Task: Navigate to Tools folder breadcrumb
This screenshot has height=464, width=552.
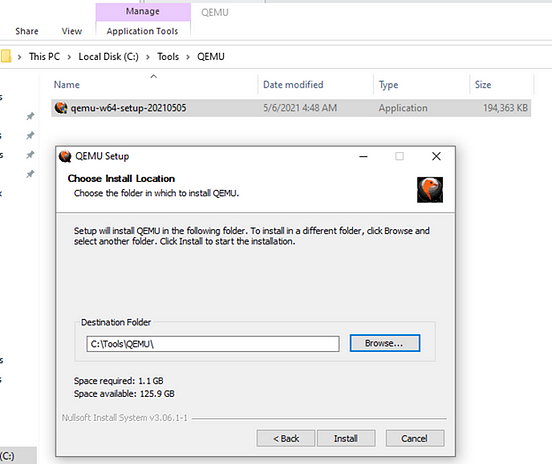Action: pos(168,57)
